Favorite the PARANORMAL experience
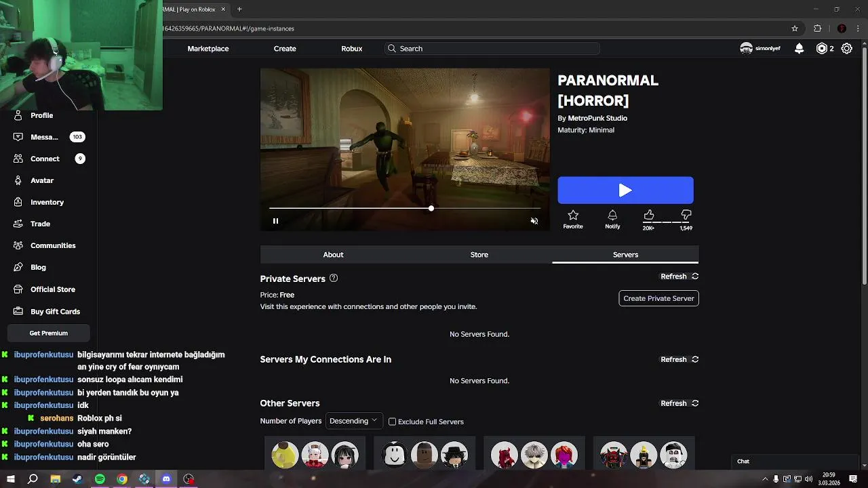Viewport: 868px width, 488px height. [573, 219]
